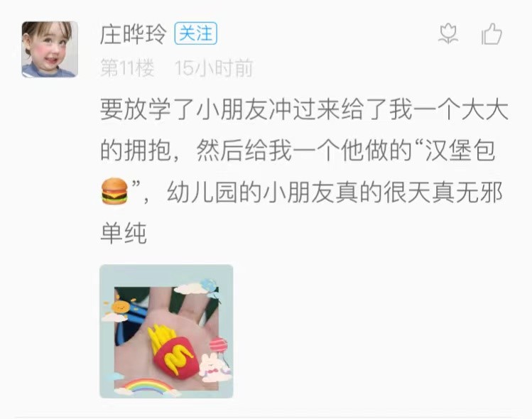Click the hamburger emoji in the comment
Screen dimensions: 532x419
(115, 191)
